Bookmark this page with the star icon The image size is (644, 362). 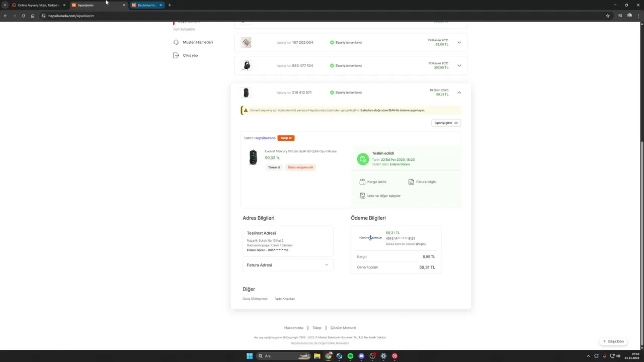tap(608, 16)
